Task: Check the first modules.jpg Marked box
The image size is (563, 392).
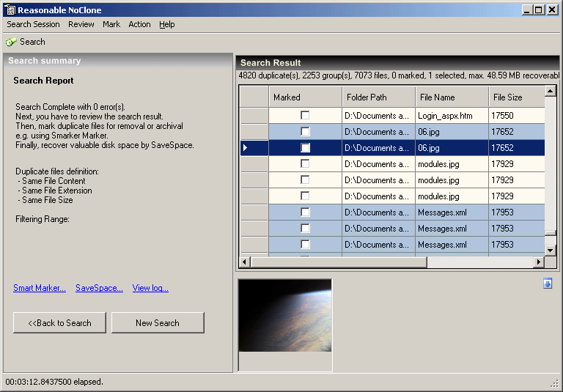Action: click(x=305, y=164)
